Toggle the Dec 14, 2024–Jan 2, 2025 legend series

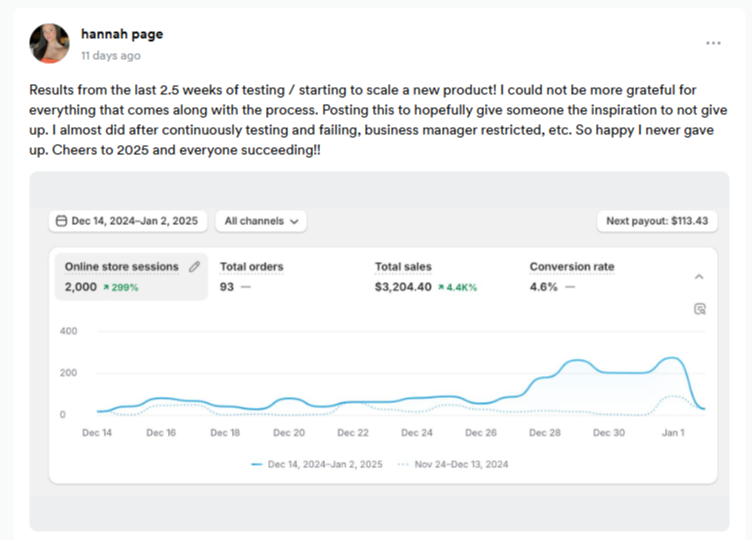coord(319,464)
